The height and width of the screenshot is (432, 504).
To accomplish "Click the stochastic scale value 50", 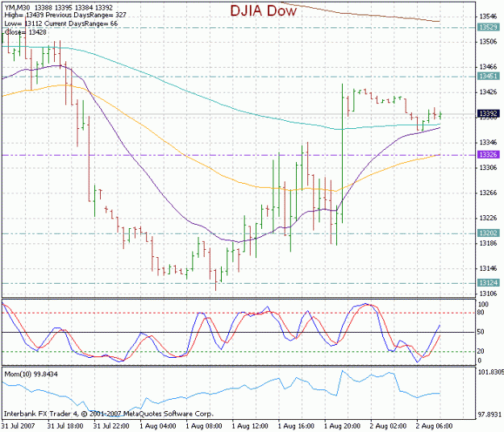I will [481, 332].
